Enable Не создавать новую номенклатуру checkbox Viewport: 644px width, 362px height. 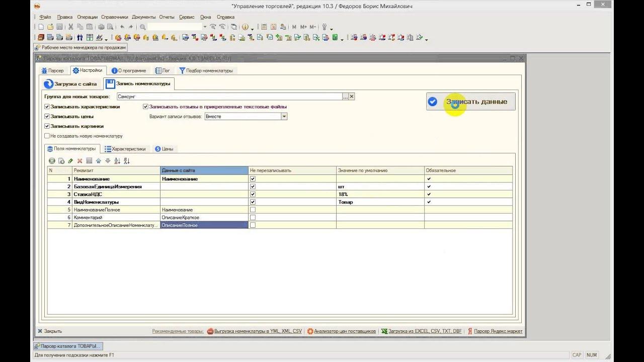(x=47, y=136)
